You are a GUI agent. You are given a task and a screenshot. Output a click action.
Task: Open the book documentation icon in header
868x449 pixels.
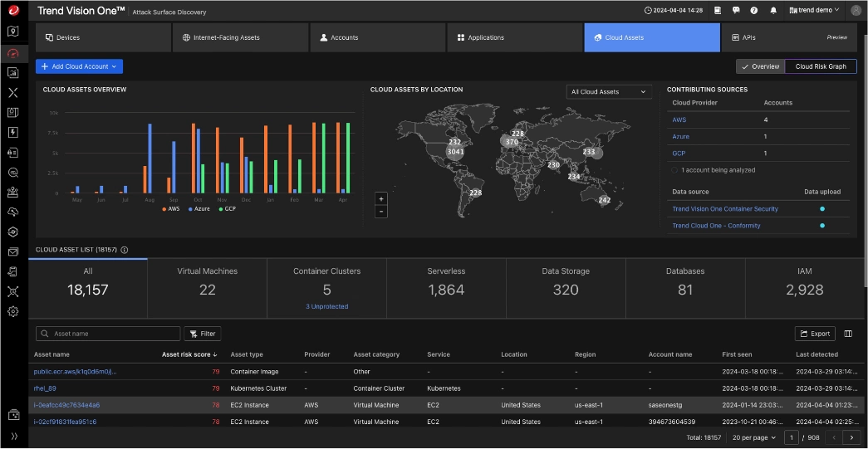[718, 10]
